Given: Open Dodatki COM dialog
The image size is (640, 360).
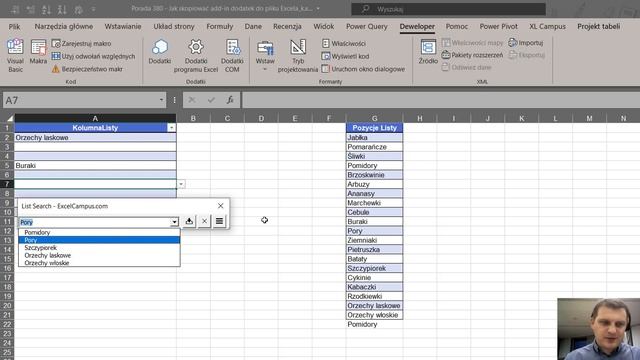Looking at the screenshot, I should tap(232, 56).
